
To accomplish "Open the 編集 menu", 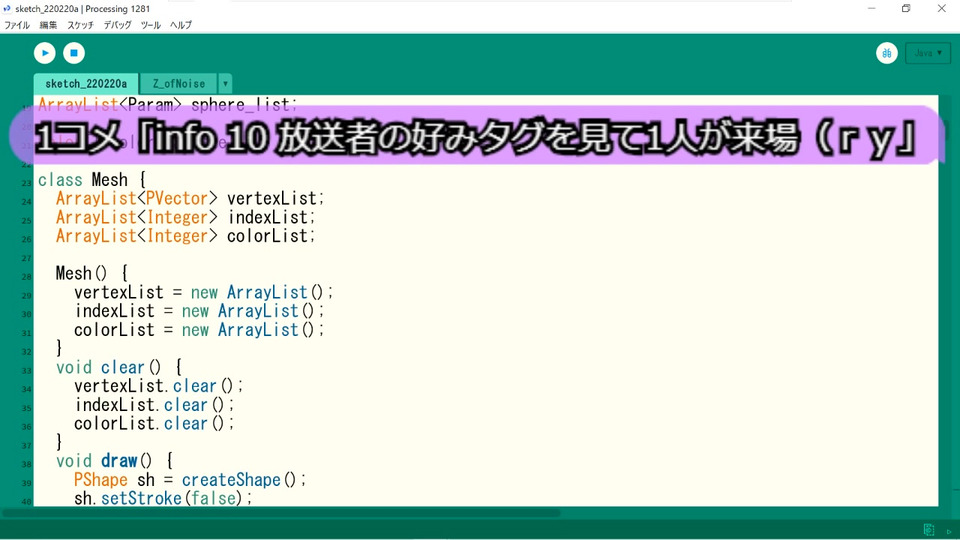I will [x=48, y=25].
